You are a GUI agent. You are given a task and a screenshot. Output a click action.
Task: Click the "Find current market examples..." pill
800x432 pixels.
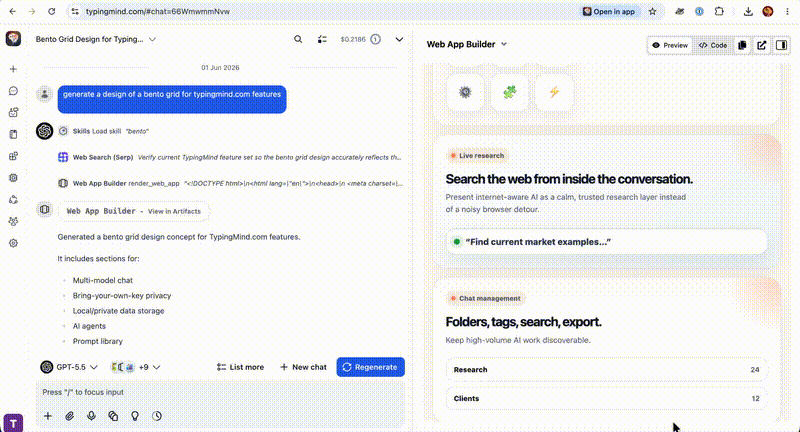607,242
